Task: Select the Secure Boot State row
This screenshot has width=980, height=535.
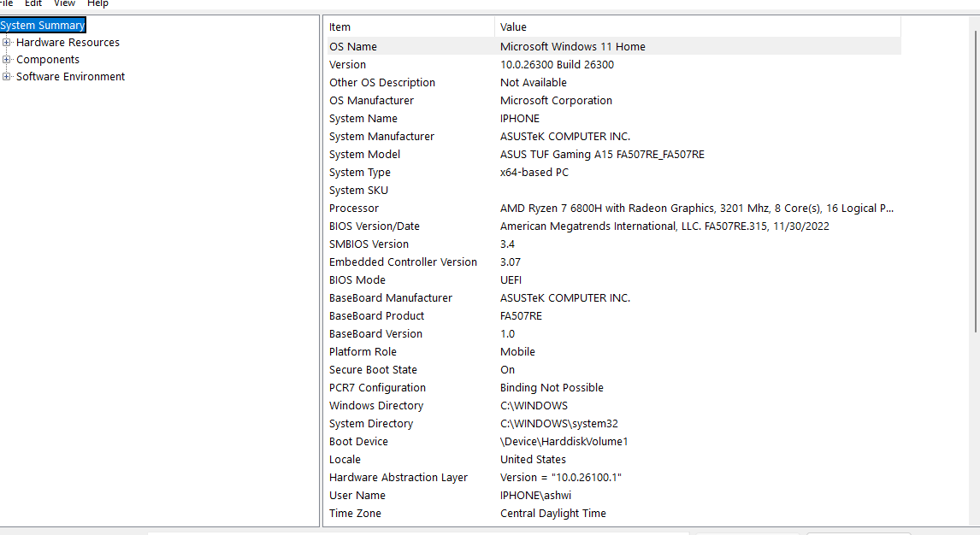Action: (x=614, y=370)
